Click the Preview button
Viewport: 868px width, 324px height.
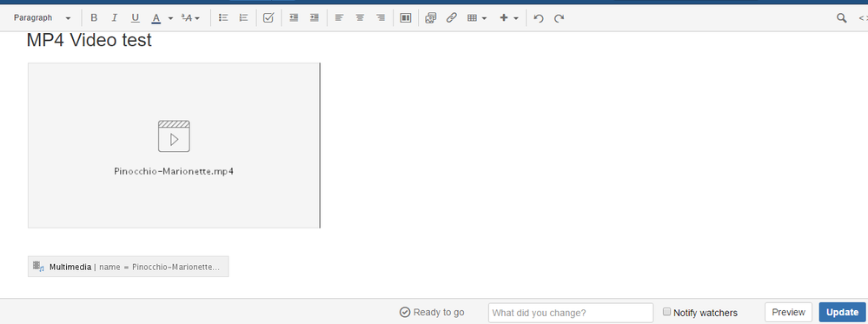[788, 313]
